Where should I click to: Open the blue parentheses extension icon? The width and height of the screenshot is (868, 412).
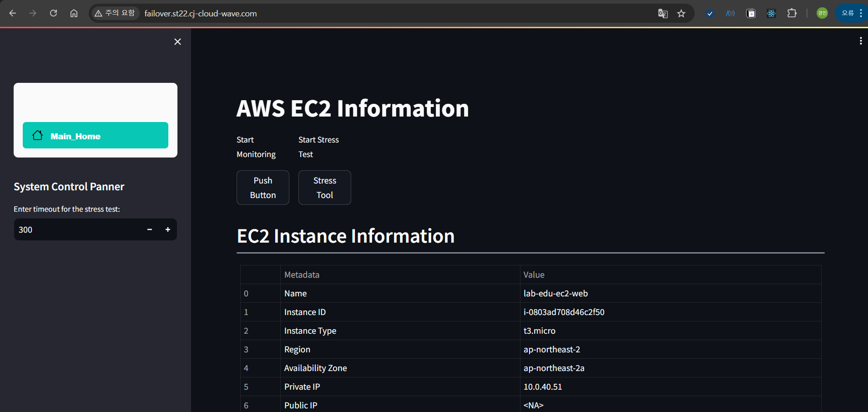(x=730, y=13)
